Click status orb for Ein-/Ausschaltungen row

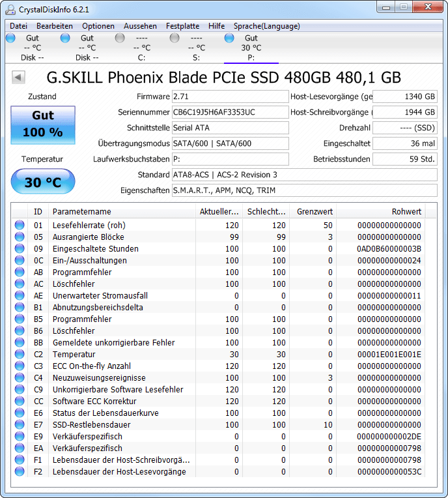pos(20,260)
